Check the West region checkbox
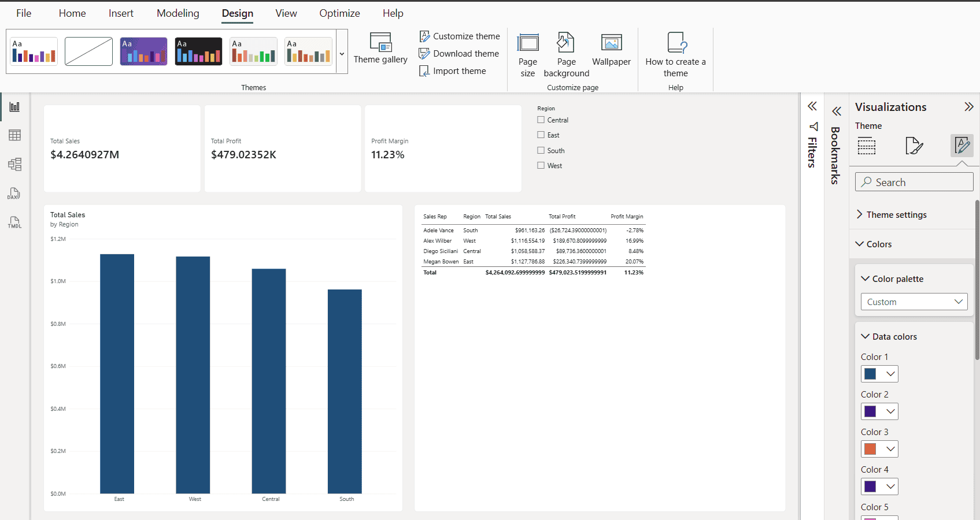 point(541,165)
